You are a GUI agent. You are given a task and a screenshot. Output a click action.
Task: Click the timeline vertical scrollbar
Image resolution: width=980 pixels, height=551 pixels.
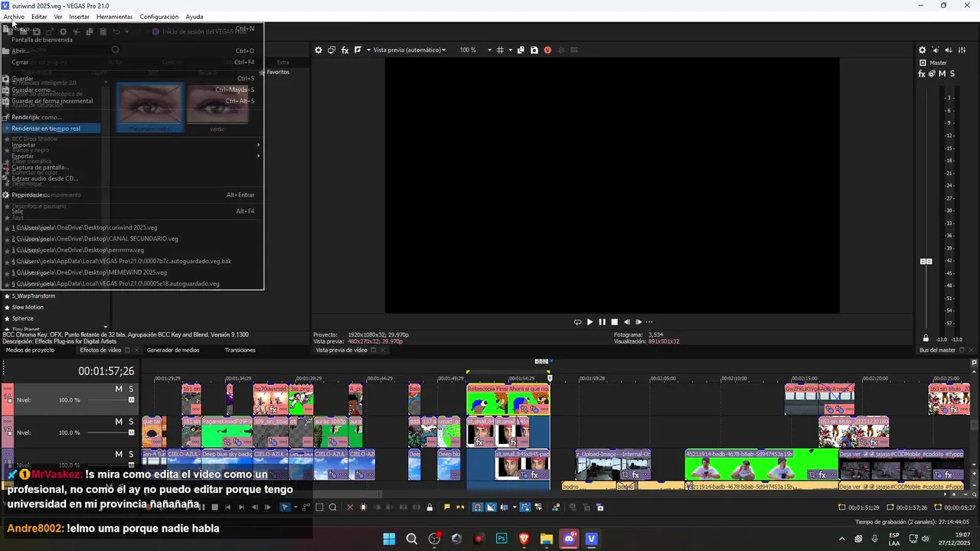coord(974,425)
